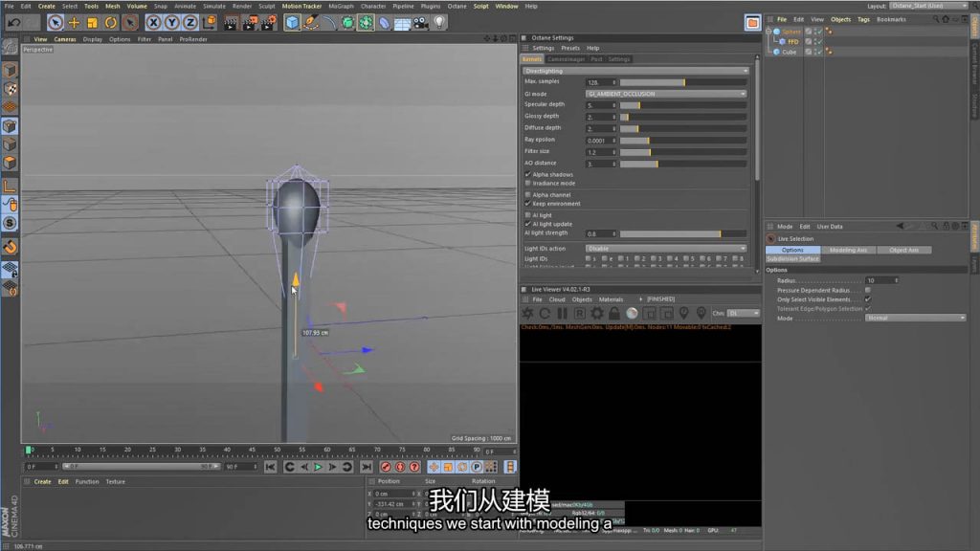Click the Modeling Axis tab button
Image resolution: width=980 pixels, height=551 pixels.
848,250
